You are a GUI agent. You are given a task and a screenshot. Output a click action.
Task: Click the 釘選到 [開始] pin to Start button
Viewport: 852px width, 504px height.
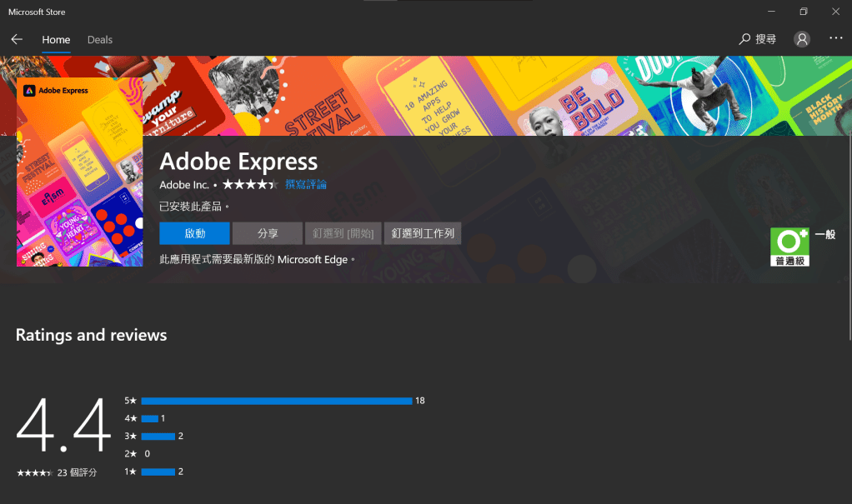pos(343,233)
